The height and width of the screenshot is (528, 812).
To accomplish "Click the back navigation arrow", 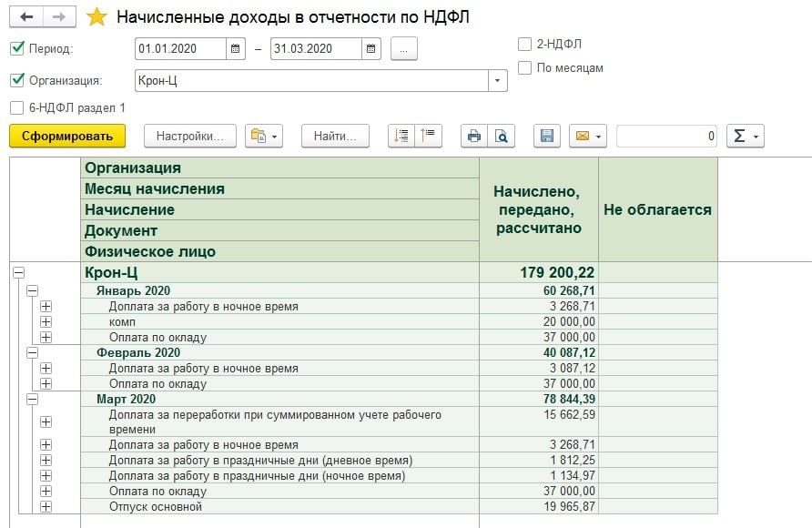I will click(x=25, y=17).
